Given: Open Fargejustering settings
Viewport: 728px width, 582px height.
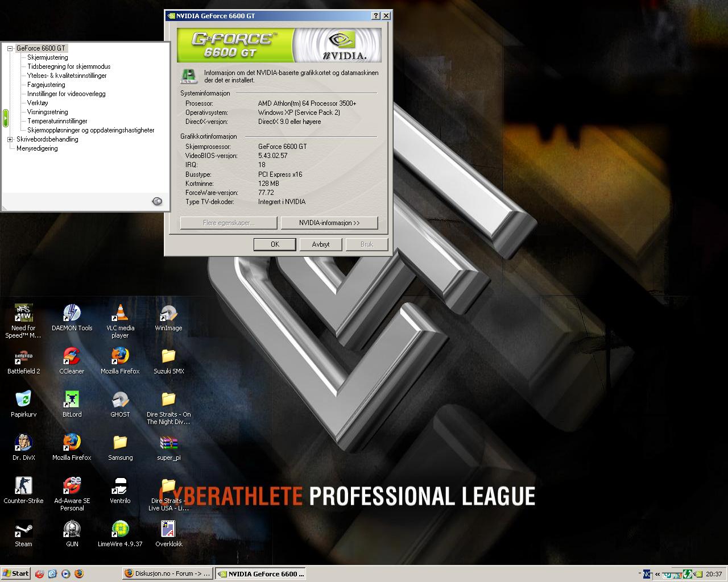Looking at the screenshot, I should pos(46,85).
